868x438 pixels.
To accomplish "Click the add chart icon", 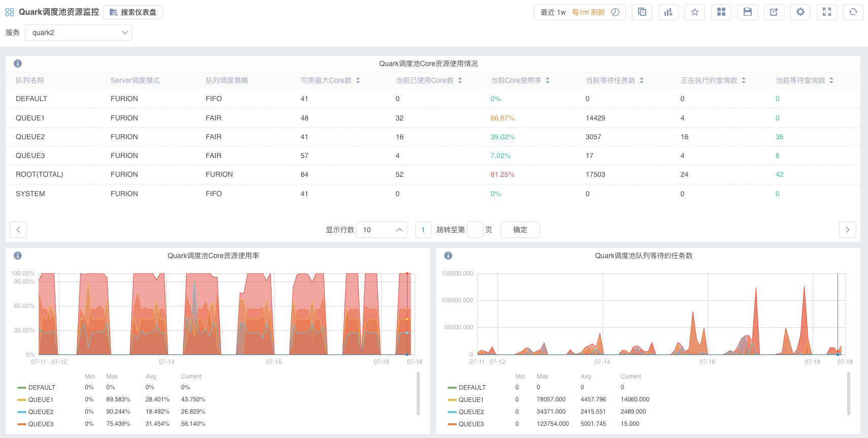I will 669,12.
